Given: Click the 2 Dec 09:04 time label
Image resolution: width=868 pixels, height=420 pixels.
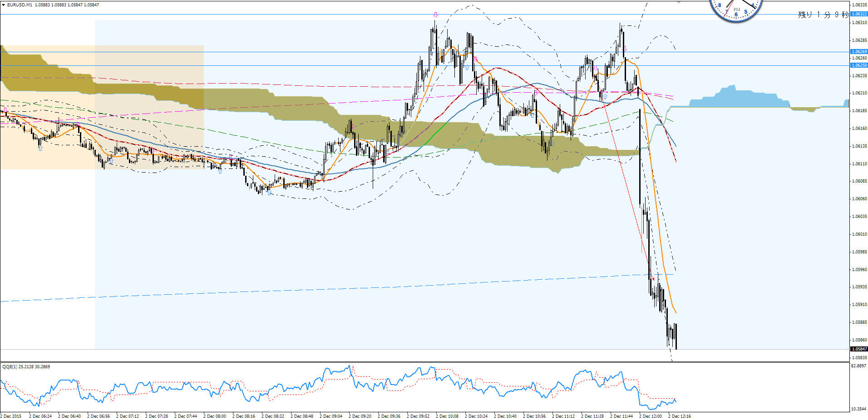Looking at the screenshot, I should pyautogui.click(x=331, y=416).
